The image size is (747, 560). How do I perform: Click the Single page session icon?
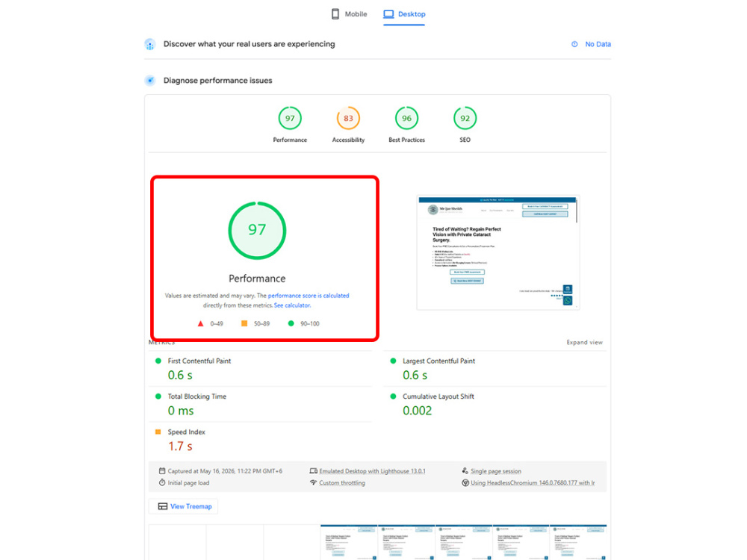pyautogui.click(x=465, y=471)
